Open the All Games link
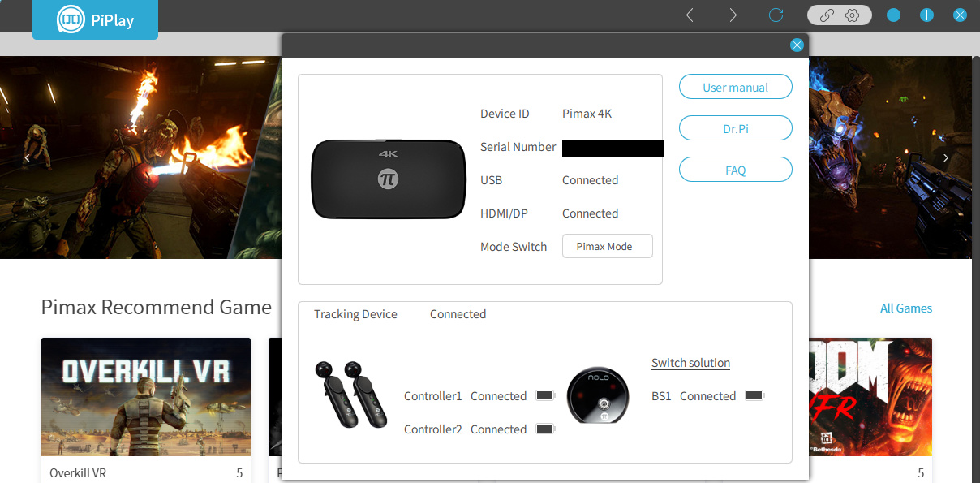Image resolution: width=980 pixels, height=483 pixels. [906, 308]
